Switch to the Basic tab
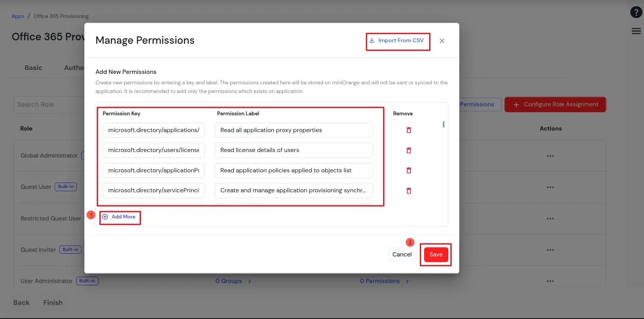The image size is (644, 319). coord(33,68)
